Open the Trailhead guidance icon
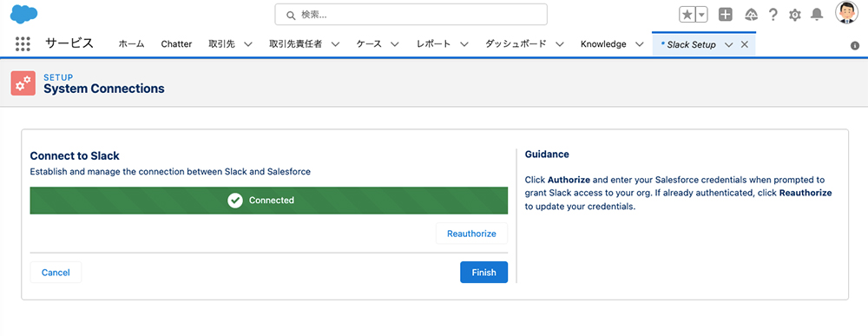 click(x=751, y=15)
